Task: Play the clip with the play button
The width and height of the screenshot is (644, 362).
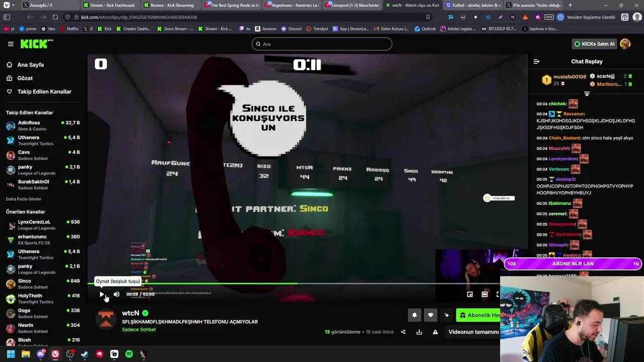Action: coord(102,294)
